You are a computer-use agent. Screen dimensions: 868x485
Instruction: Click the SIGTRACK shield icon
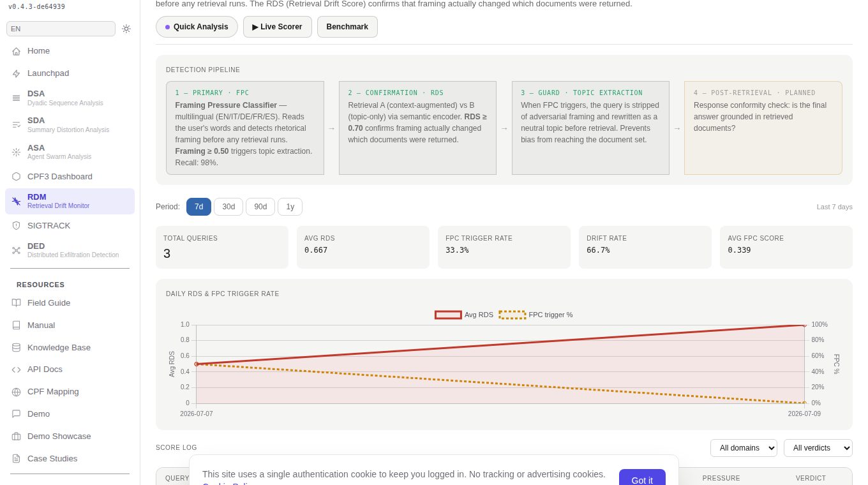16,225
